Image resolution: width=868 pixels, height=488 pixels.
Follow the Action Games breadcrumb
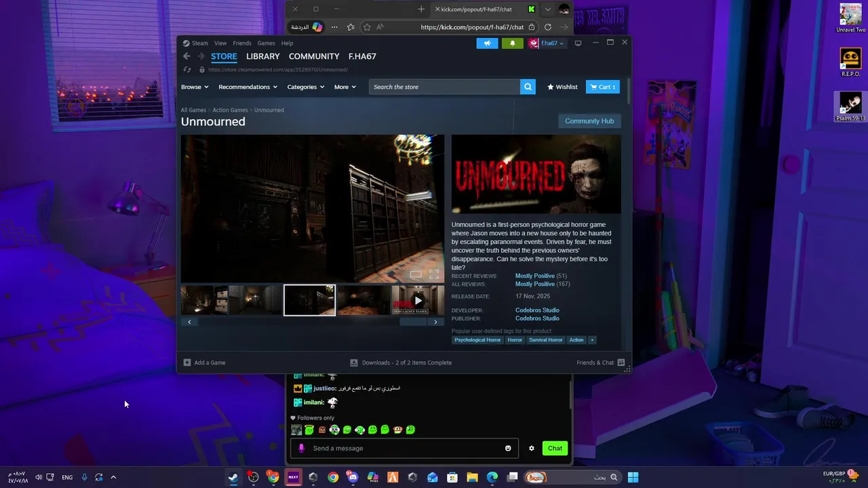(x=230, y=110)
